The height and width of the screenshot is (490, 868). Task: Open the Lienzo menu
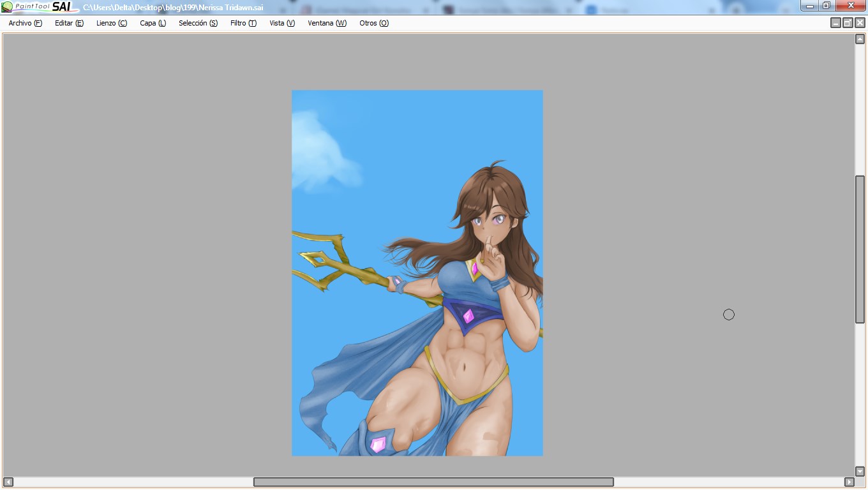point(112,23)
